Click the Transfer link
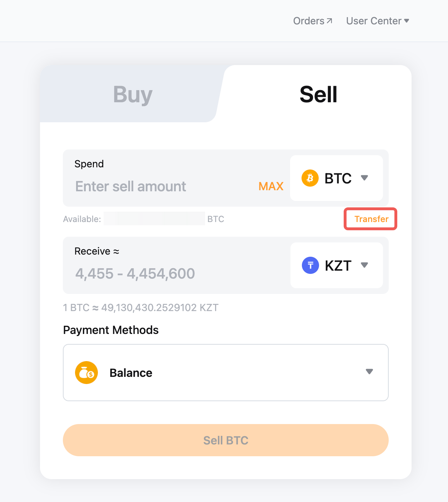The height and width of the screenshot is (502, 448). coord(371,219)
